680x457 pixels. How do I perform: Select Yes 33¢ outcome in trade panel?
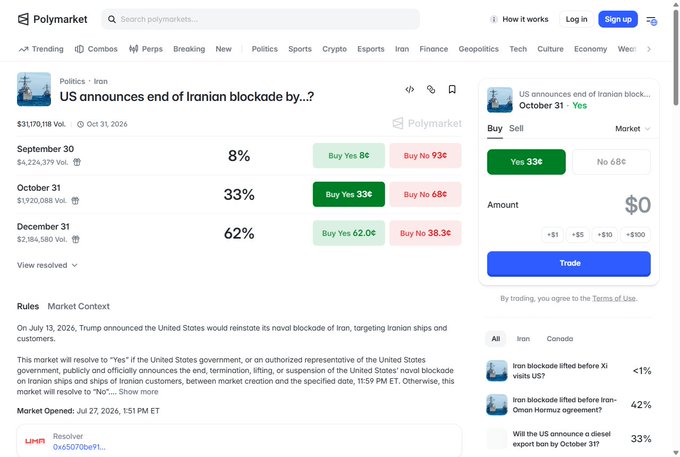tap(526, 162)
